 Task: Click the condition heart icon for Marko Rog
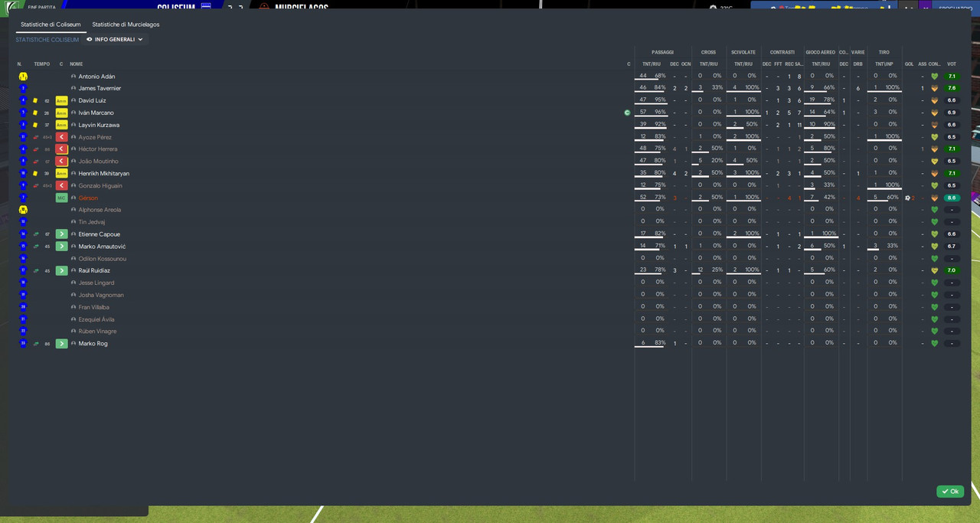click(x=934, y=344)
